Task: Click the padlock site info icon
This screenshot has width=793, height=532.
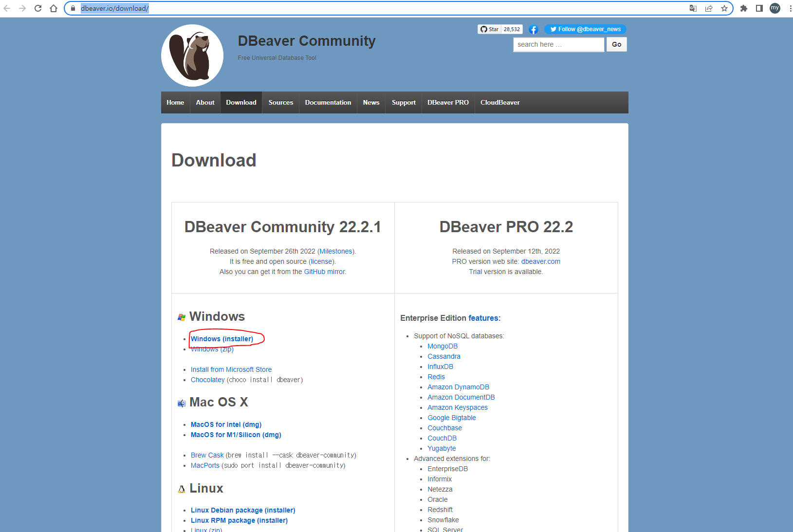Action: click(73, 8)
